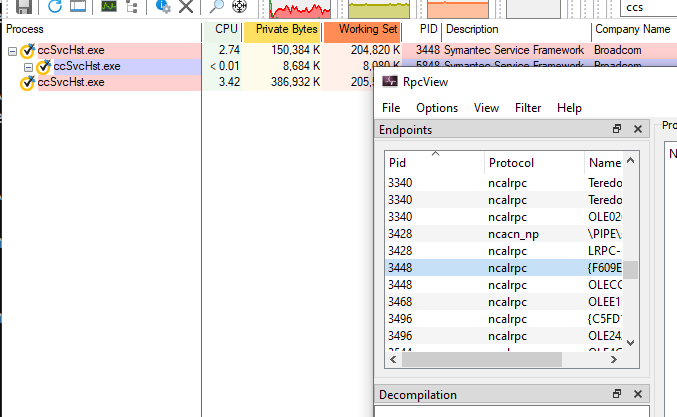Click the Save floppy disk toolbar icon
Viewport: 677px width, 417px height.
24,6
